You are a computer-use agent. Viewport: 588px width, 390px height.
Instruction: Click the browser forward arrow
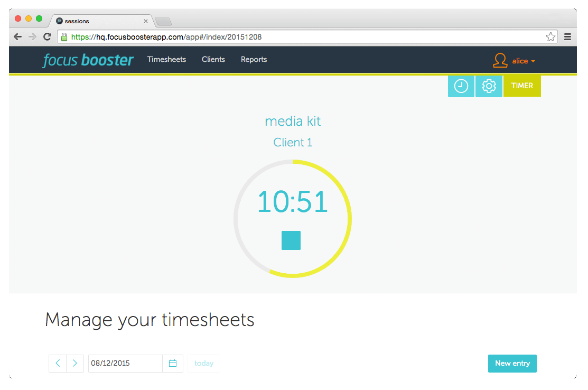coord(33,37)
